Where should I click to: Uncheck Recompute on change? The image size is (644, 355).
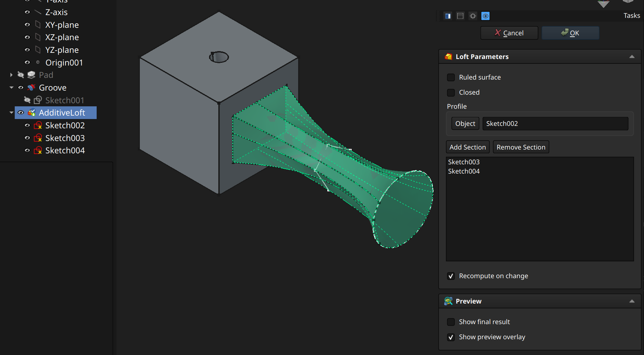pyautogui.click(x=451, y=276)
